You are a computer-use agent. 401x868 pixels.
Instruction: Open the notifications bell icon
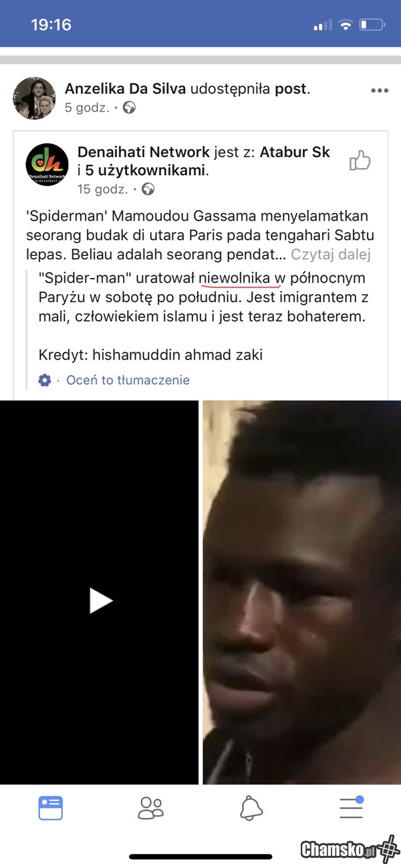(251, 808)
